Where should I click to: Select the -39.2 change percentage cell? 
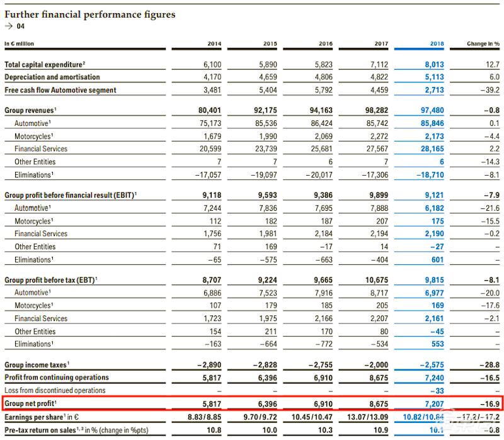click(488, 90)
